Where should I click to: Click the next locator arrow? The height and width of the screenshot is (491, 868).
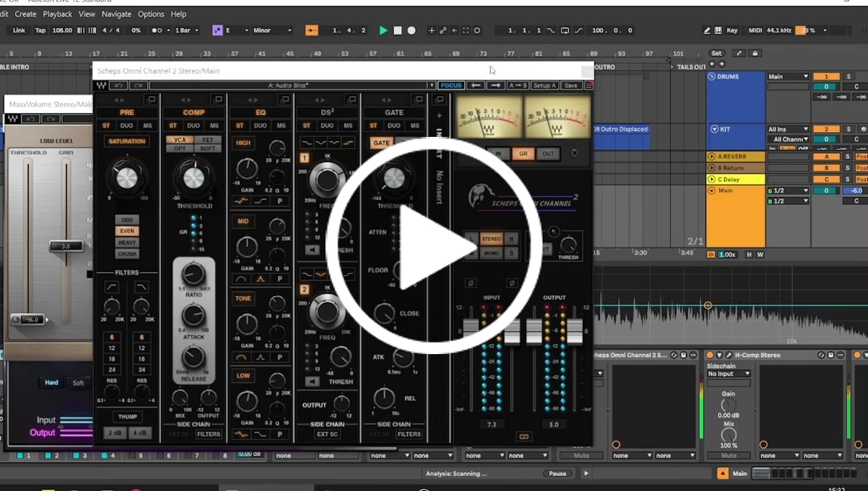coord(721,63)
